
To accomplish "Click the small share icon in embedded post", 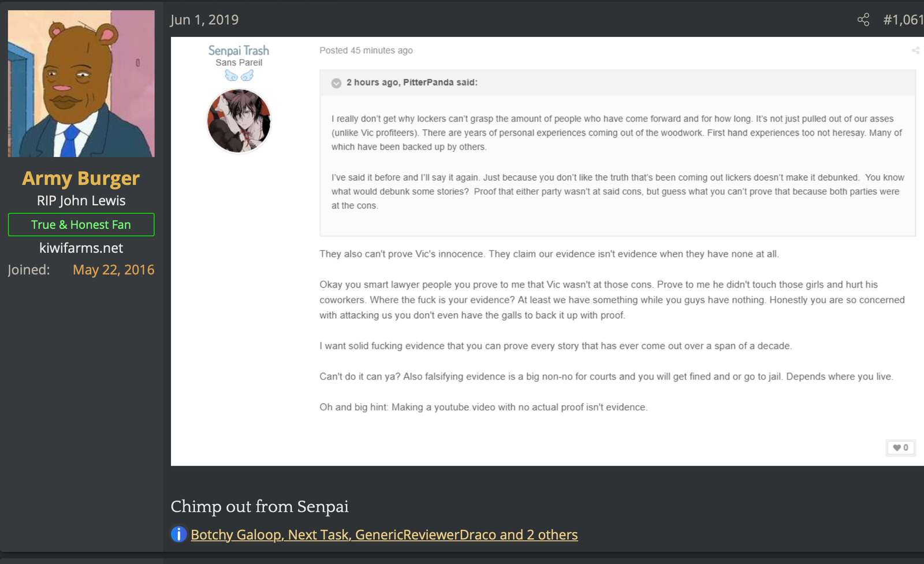I will click(x=915, y=51).
